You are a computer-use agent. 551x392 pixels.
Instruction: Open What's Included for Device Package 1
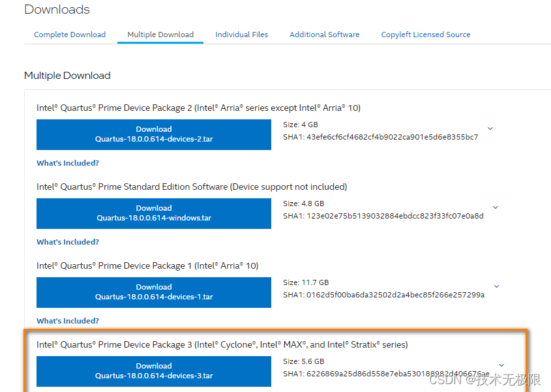[x=68, y=321]
